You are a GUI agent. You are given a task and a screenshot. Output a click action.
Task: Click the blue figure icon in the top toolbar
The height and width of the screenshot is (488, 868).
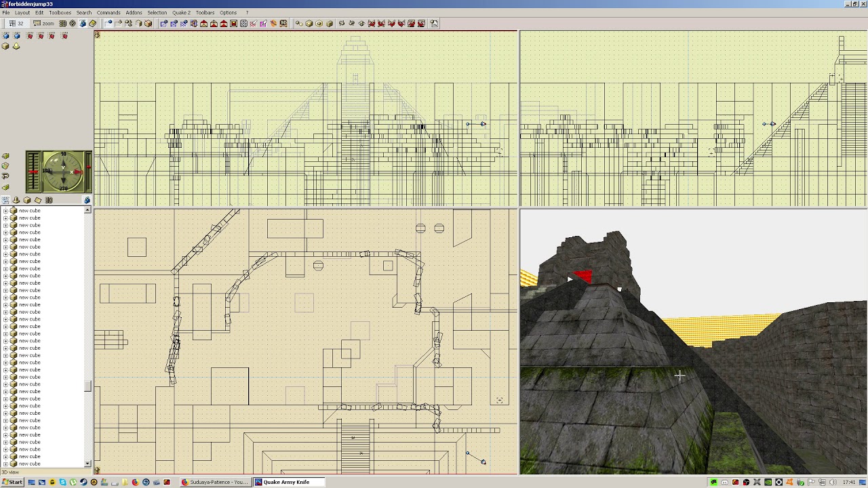coord(83,23)
